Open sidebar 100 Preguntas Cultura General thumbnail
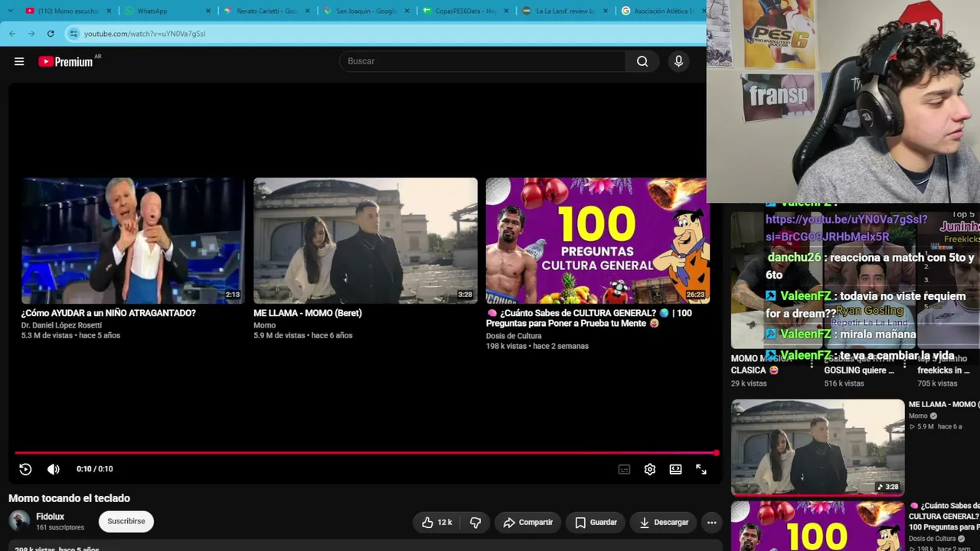This screenshot has width=980, height=551. (818, 526)
